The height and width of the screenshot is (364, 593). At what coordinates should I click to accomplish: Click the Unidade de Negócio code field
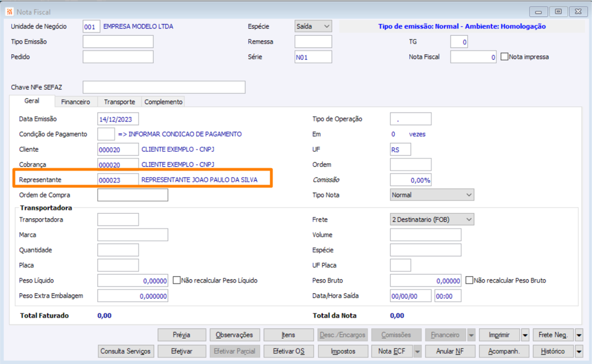[91, 26]
